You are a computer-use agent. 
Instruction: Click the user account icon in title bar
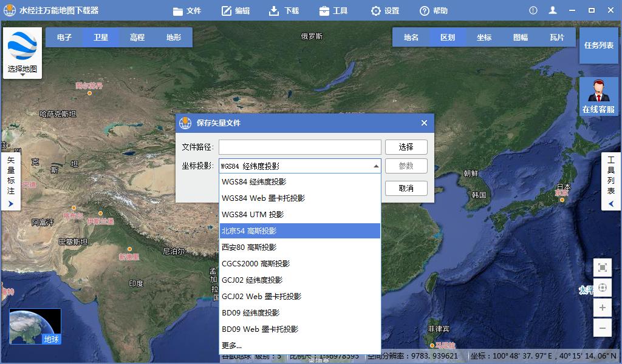tap(553, 10)
